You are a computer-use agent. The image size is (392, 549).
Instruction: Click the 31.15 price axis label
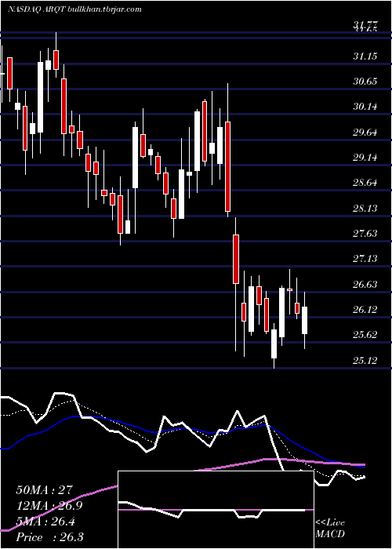(x=365, y=56)
